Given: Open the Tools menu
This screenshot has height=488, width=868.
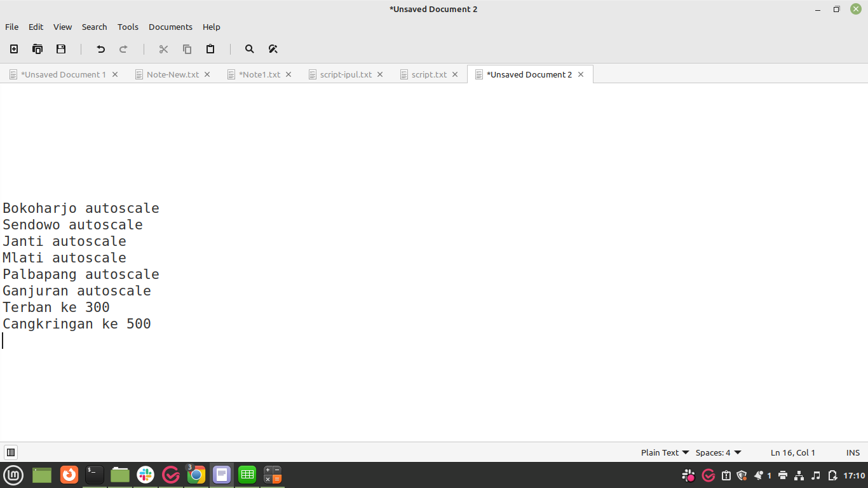Looking at the screenshot, I should tap(128, 27).
